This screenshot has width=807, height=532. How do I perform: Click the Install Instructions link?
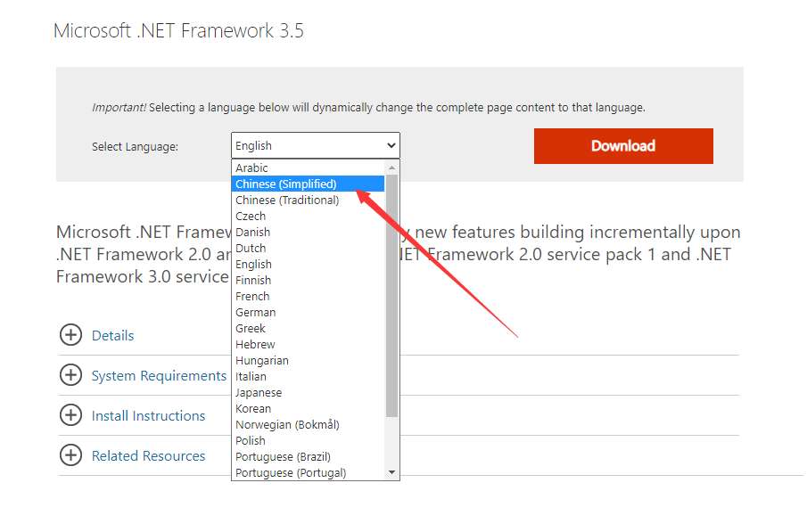[148, 416]
